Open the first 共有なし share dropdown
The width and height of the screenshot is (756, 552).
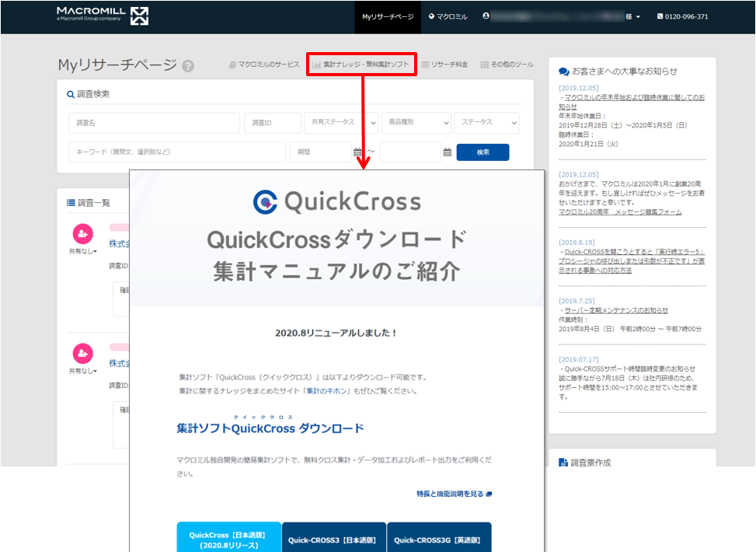coord(83,251)
